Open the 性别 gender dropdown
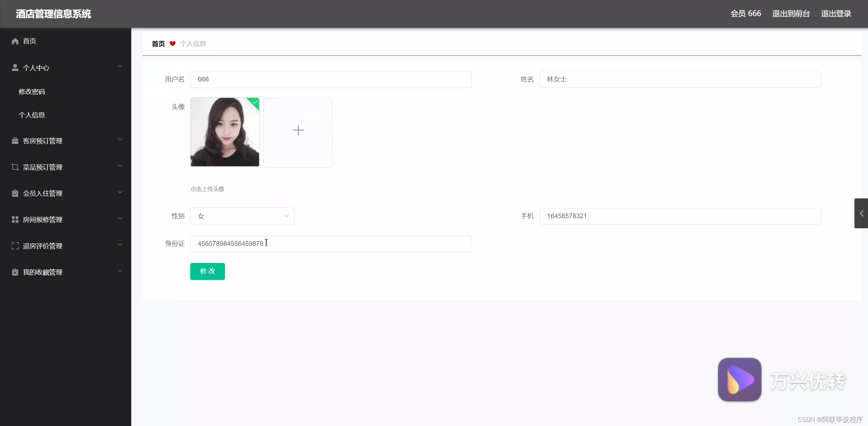Image resolution: width=868 pixels, height=426 pixels. pos(242,216)
